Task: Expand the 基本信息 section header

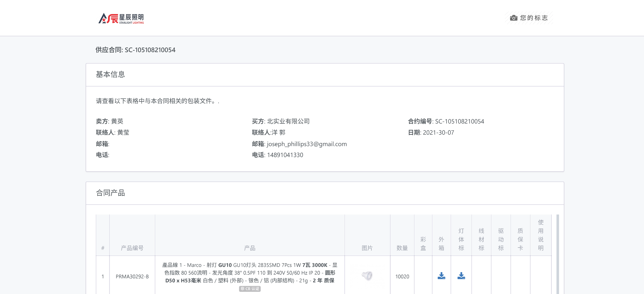Action: pyautogui.click(x=111, y=74)
